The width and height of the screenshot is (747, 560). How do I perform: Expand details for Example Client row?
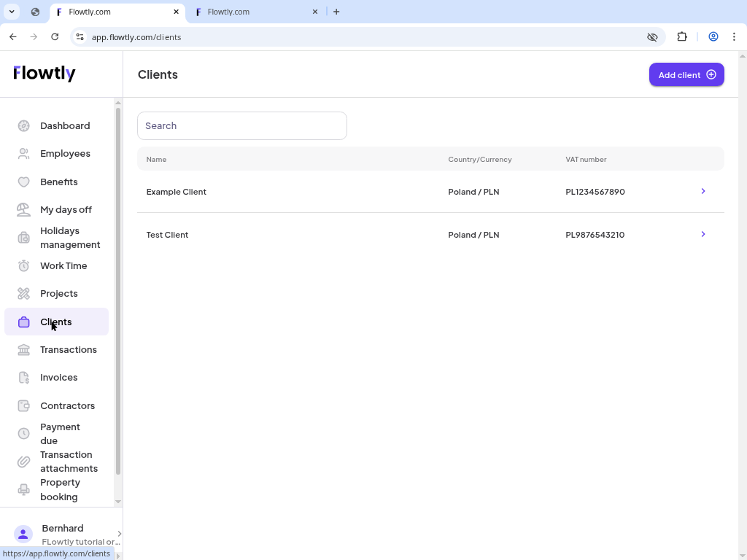click(703, 191)
